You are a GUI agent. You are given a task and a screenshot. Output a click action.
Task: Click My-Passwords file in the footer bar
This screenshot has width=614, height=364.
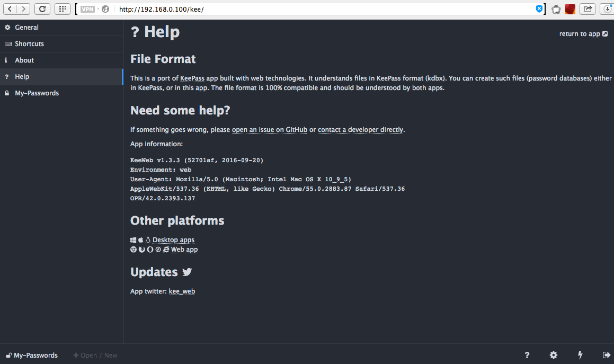pos(32,356)
